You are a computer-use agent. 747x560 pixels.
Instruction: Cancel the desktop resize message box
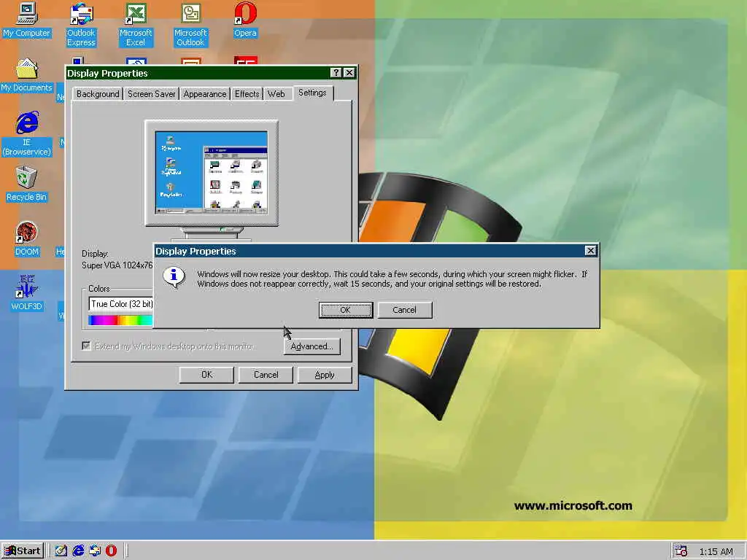[x=404, y=310]
